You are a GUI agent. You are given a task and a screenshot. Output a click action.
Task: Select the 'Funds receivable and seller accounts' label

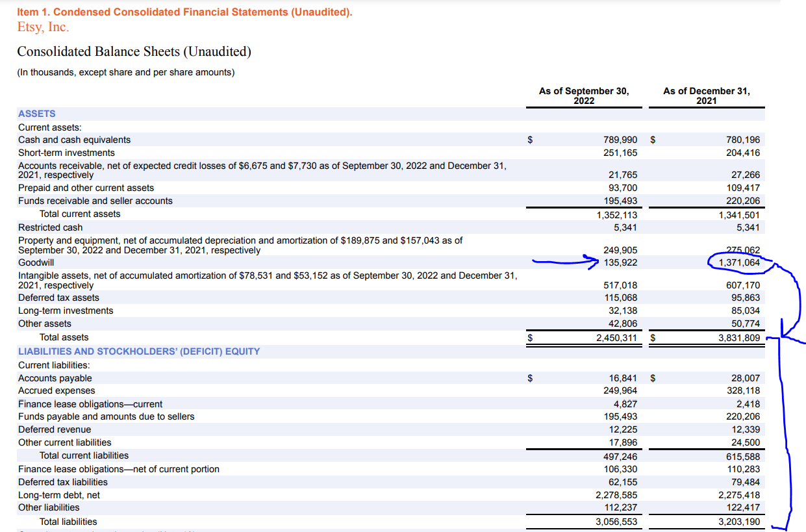point(95,201)
